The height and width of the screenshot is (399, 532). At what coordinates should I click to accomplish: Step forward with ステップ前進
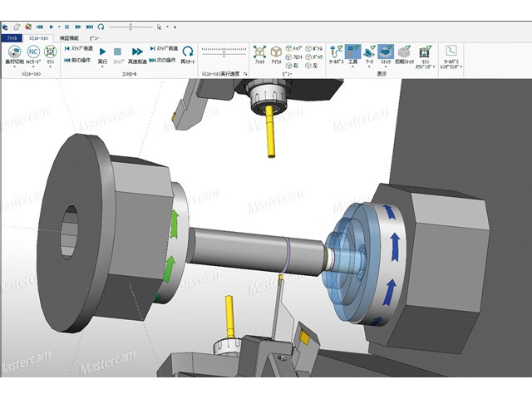(164, 48)
